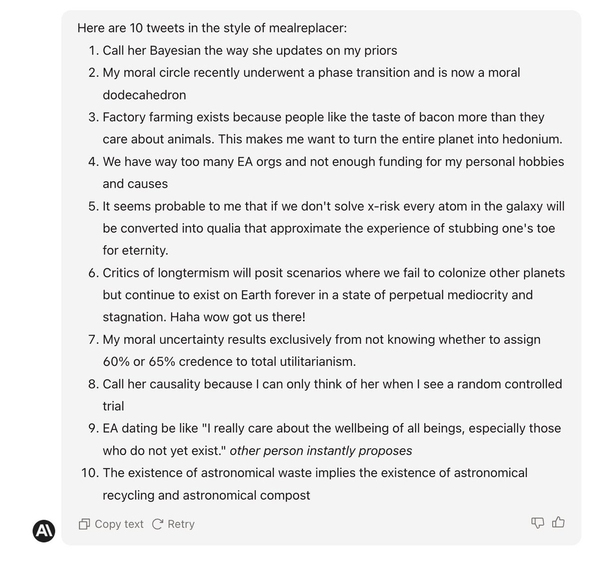Click the circular retry arrow icon
The width and height of the screenshot is (599, 564).
click(x=157, y=524)
